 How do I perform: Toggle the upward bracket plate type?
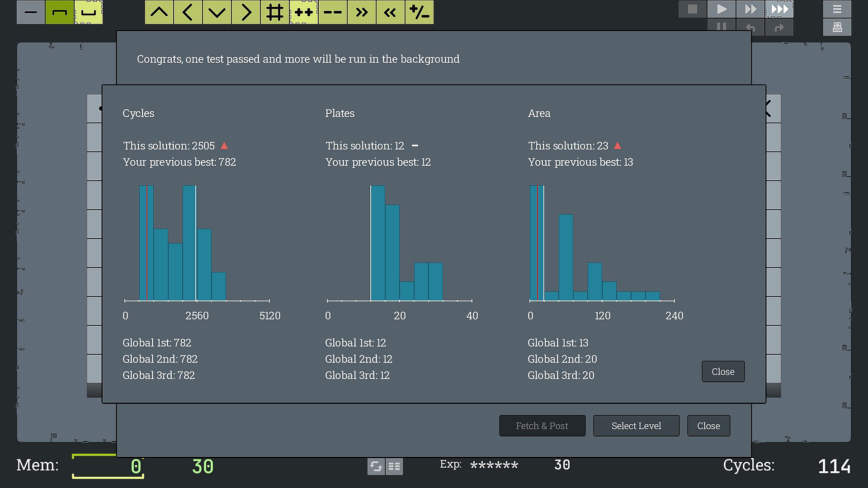coord(89,12)
